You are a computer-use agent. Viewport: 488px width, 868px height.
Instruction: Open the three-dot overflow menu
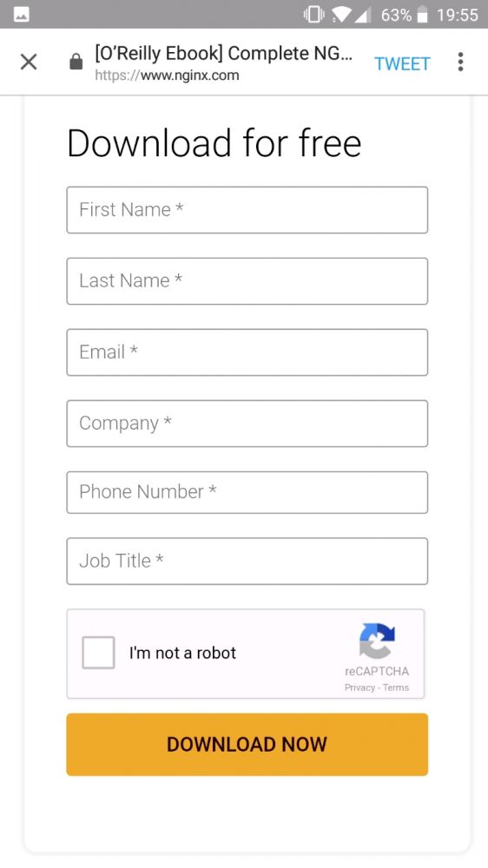(x=460, y=62)
